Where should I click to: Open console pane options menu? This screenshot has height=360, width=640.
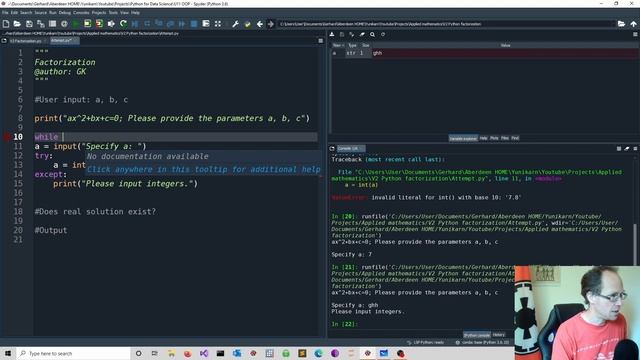(635, 149)
